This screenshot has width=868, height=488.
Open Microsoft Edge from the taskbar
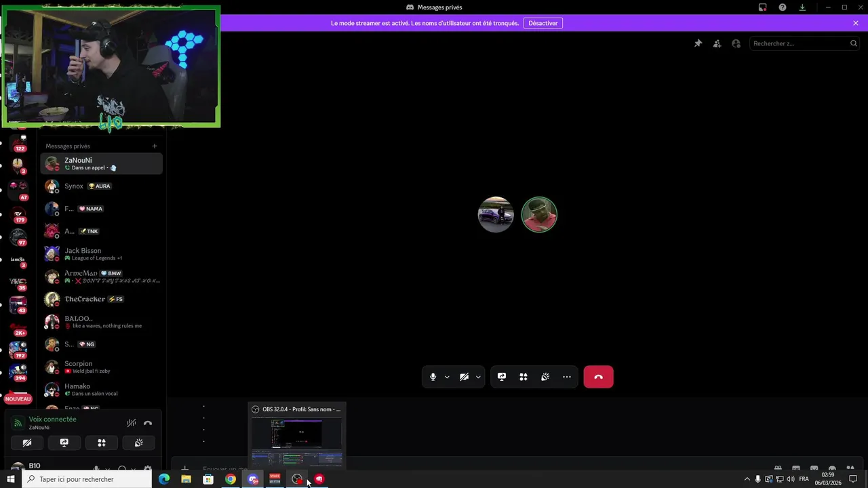tap(163, 479)
